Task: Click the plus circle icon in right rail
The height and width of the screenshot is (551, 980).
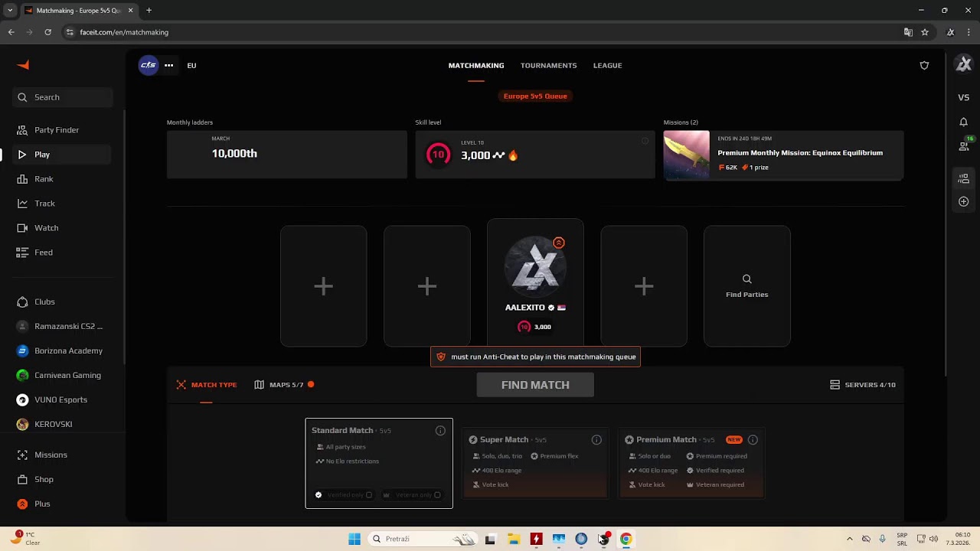Action: (964, 202)
